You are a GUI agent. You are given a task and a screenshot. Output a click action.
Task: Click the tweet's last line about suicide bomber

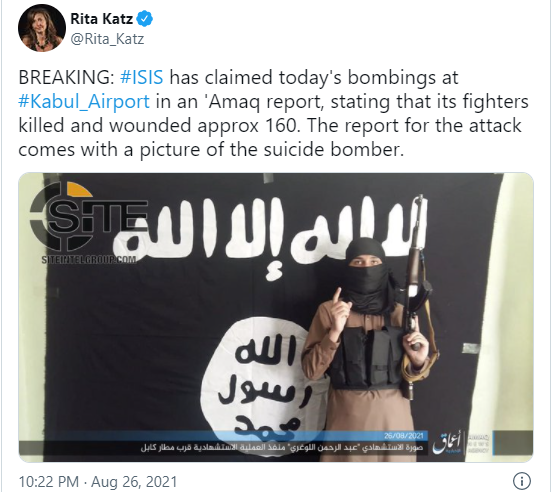pos(211,149)
